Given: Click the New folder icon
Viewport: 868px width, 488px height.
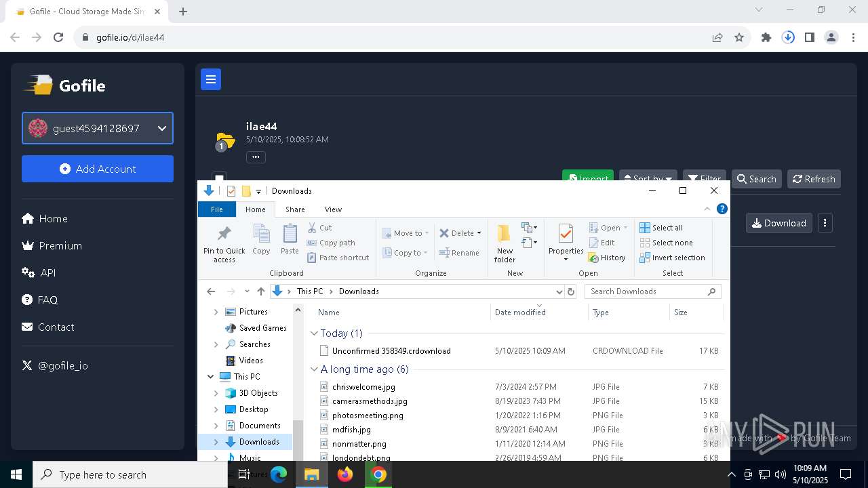Looking at the screenshot, I should point(504,234).
